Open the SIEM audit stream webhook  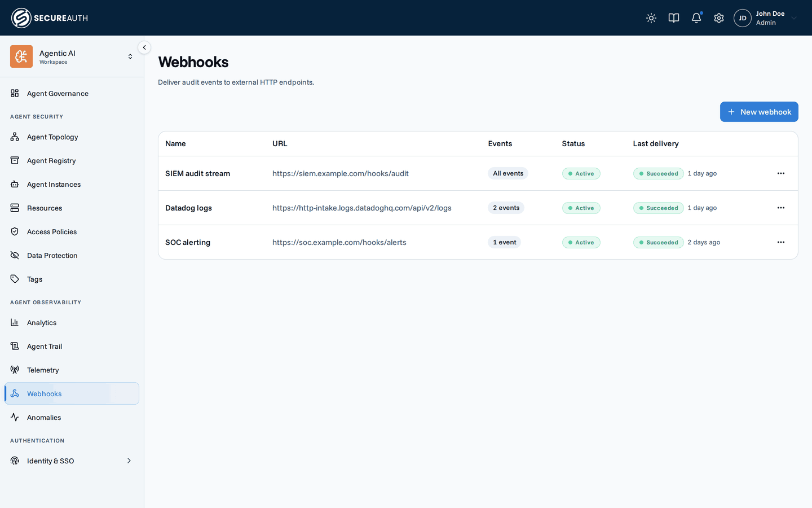pos(197,173)
